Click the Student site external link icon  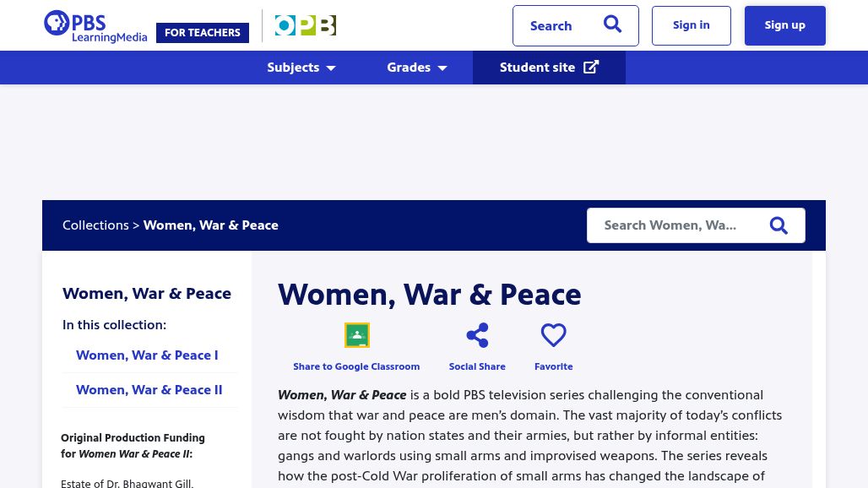(591, 68)
